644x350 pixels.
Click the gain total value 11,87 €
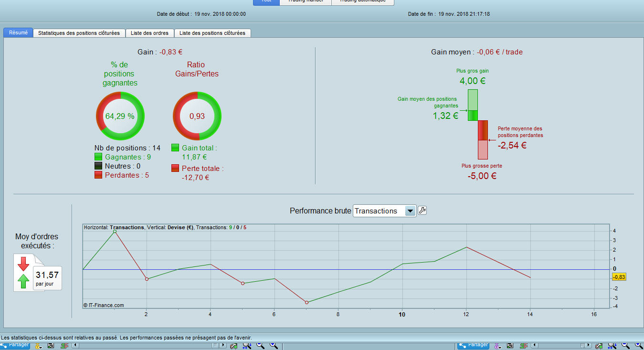tap(194, 157)
